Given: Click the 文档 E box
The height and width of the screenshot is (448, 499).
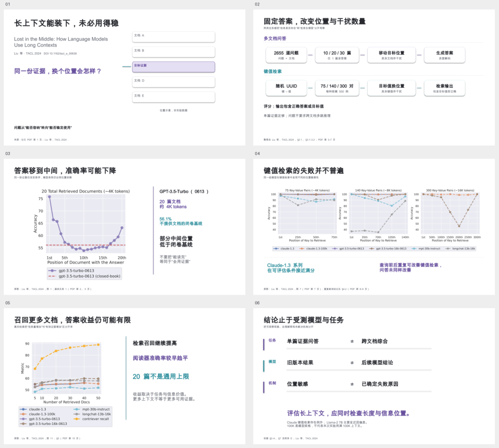Looking at the screenshot, I should pyautogui.click(x=174, y=97).
